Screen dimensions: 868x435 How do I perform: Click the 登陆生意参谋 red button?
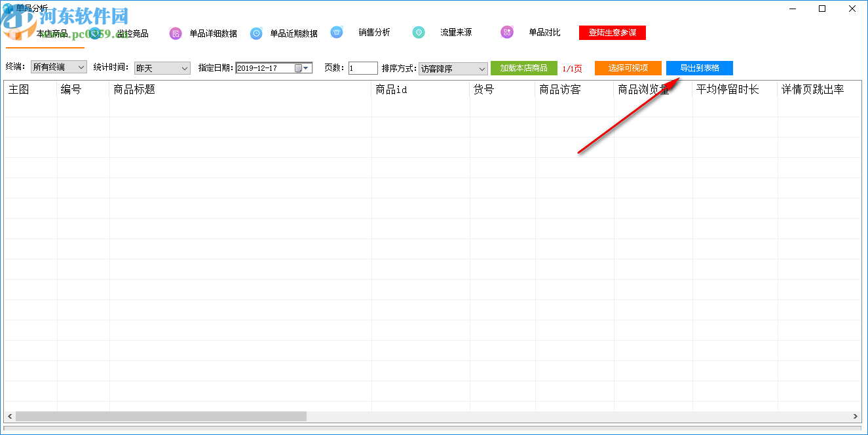click(x=612, y=32)
